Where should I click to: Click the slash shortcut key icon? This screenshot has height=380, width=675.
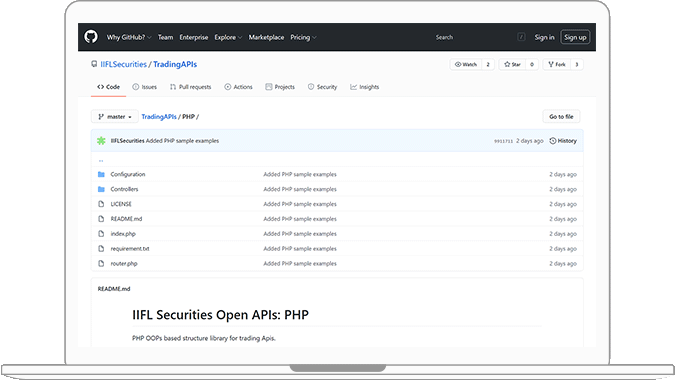pos(521,37)
